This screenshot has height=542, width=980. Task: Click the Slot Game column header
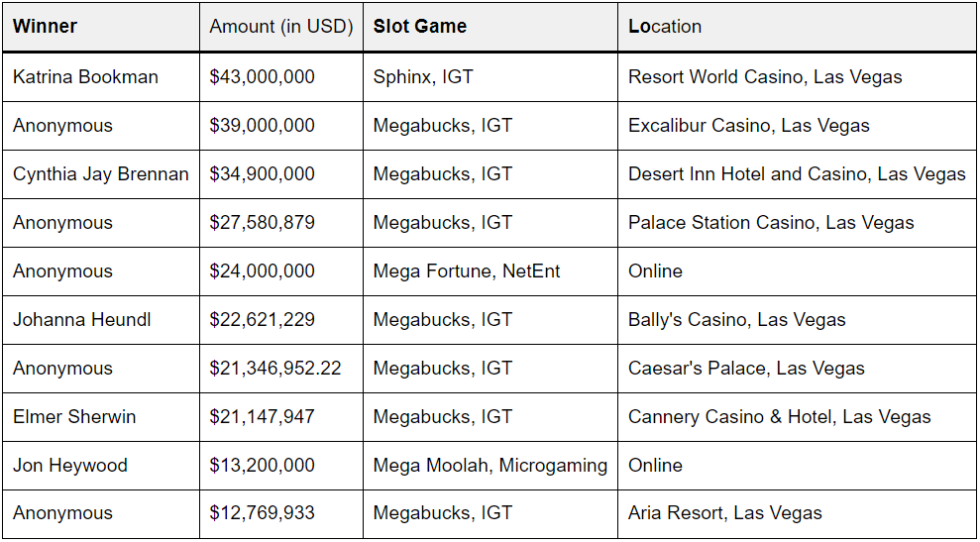[x=490, y=27]
